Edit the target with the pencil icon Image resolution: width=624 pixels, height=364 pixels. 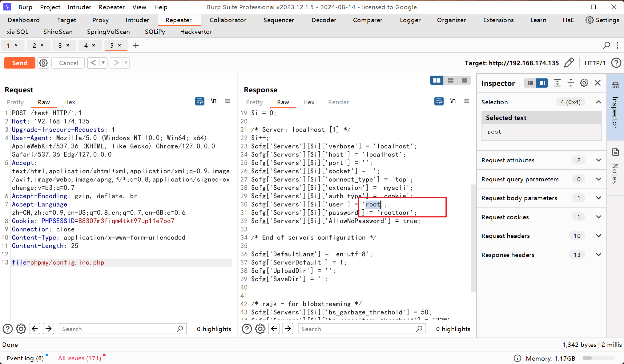(x=569, y=63)
